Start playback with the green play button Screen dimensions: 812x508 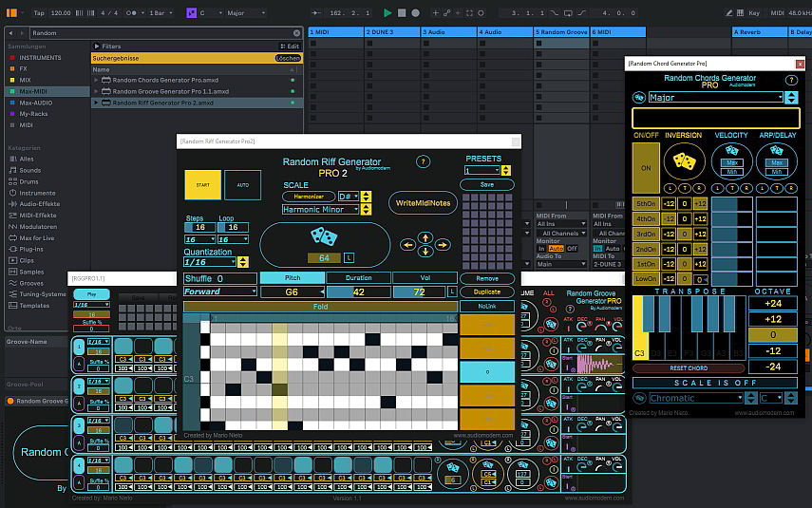tap(387, 13)
